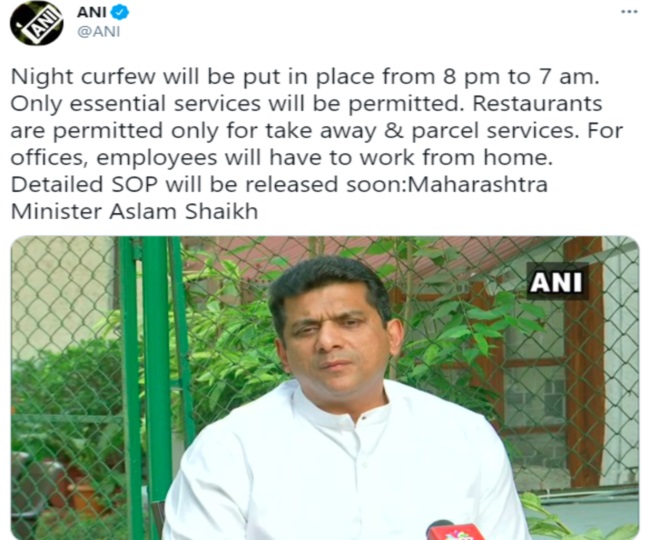Screen dimensions: 650x540
Task: Click the '8 pm to 7 am' text
Action: (x=520, y=77)
